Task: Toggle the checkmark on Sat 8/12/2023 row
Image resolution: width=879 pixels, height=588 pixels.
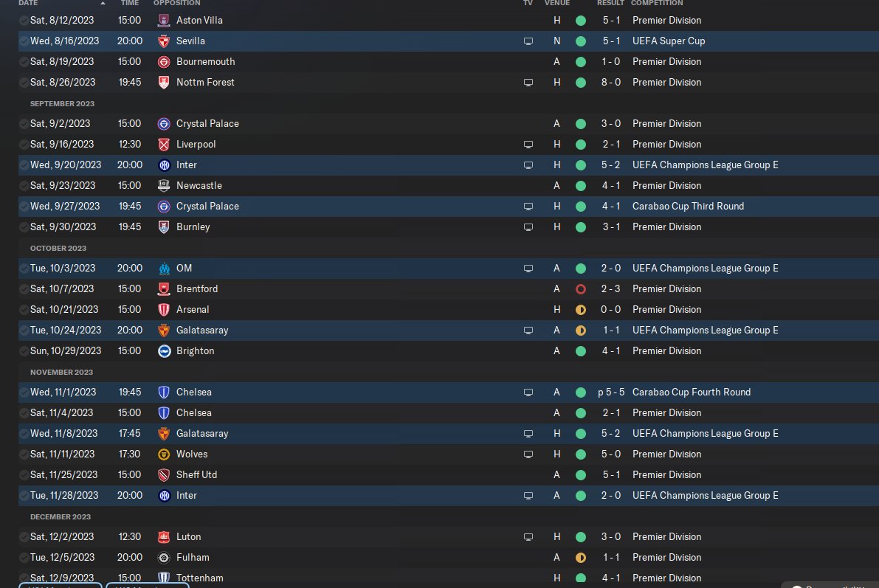Action: click(24, 20)
